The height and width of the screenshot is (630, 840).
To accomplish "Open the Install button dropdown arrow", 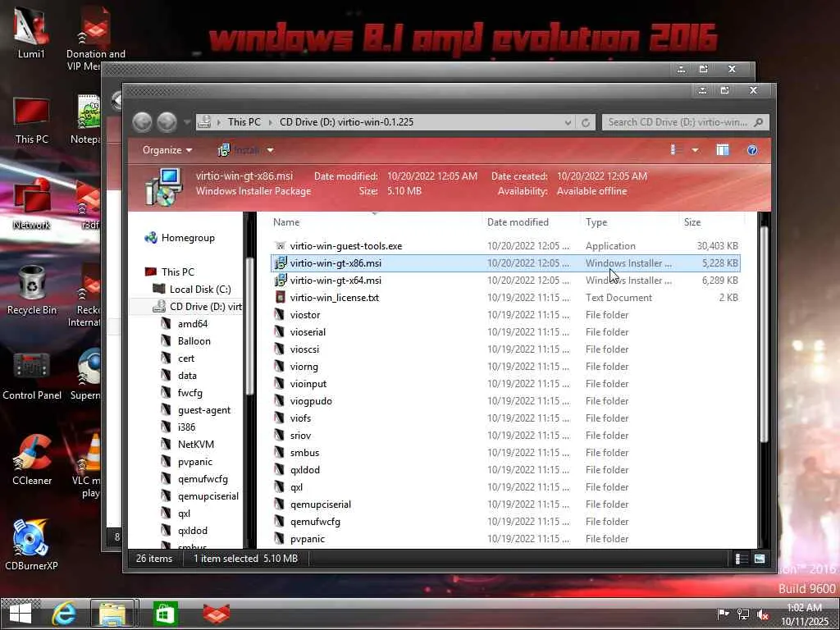I will coord(270,150).
